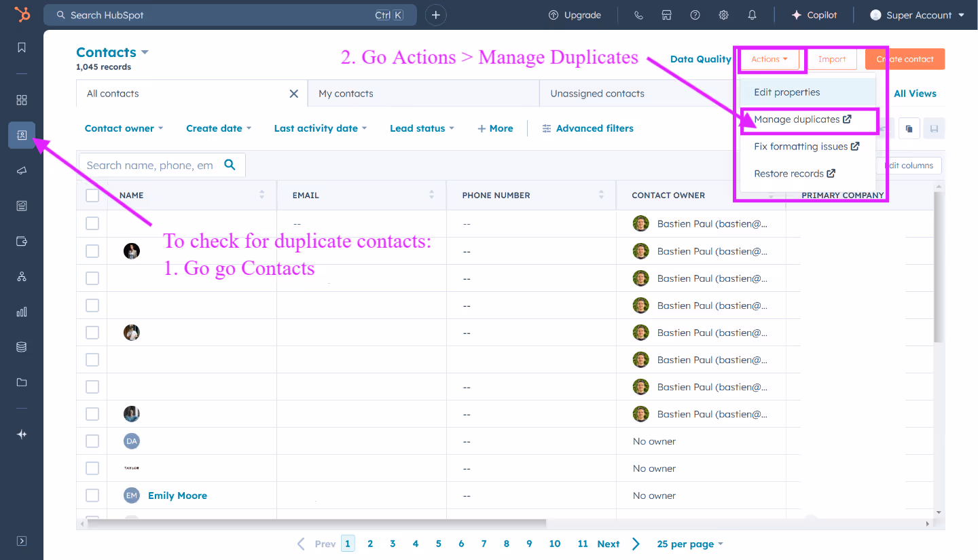The height and width of the screenshot is (560, 978).
Task: Expand the Super Account menu
Action: 916,14
